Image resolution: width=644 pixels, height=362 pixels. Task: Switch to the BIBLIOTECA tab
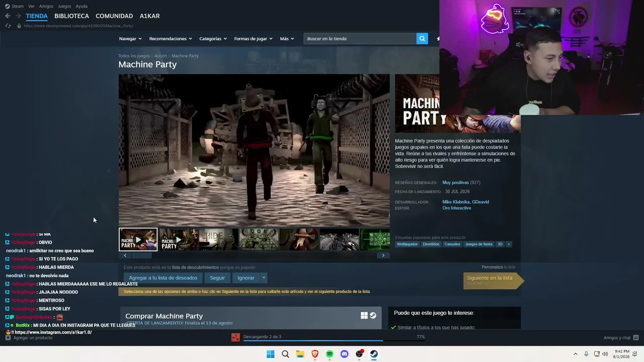pyautogui.click(x=71, y=16)
